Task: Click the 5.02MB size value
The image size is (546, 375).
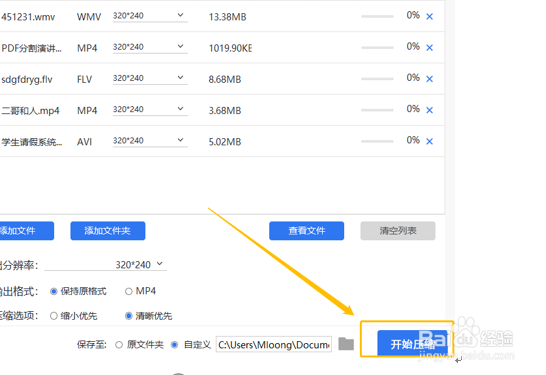Action: point(225,142)
